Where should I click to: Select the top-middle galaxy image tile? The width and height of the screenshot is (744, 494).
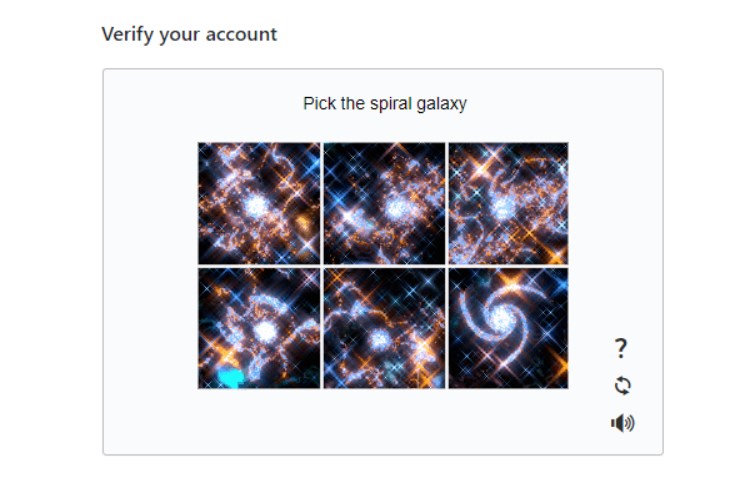pyautogui.click(x=384, y=203)
